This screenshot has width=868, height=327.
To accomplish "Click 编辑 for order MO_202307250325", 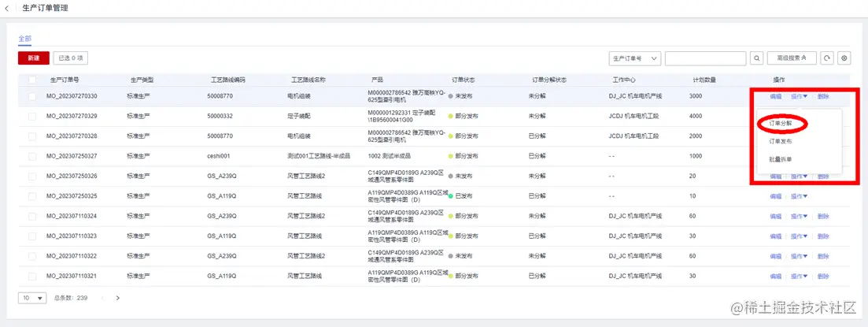I will click(776, 196).
